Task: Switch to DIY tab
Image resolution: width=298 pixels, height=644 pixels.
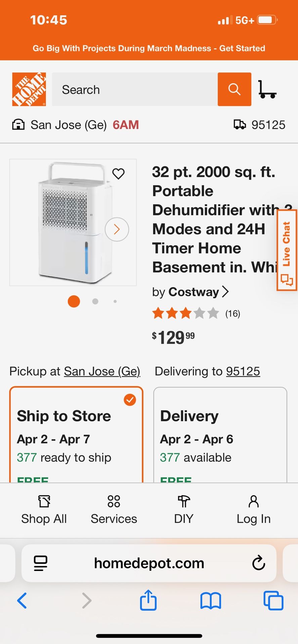Action: (x=184, y=510)
